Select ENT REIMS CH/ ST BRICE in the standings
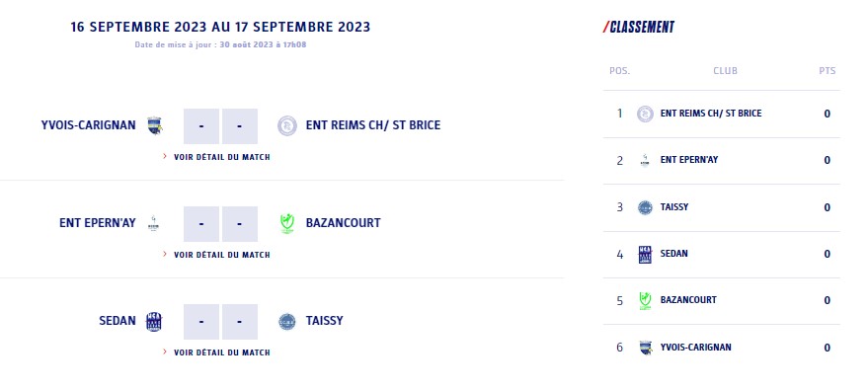The image size is (868, 390). click(711, 114)
